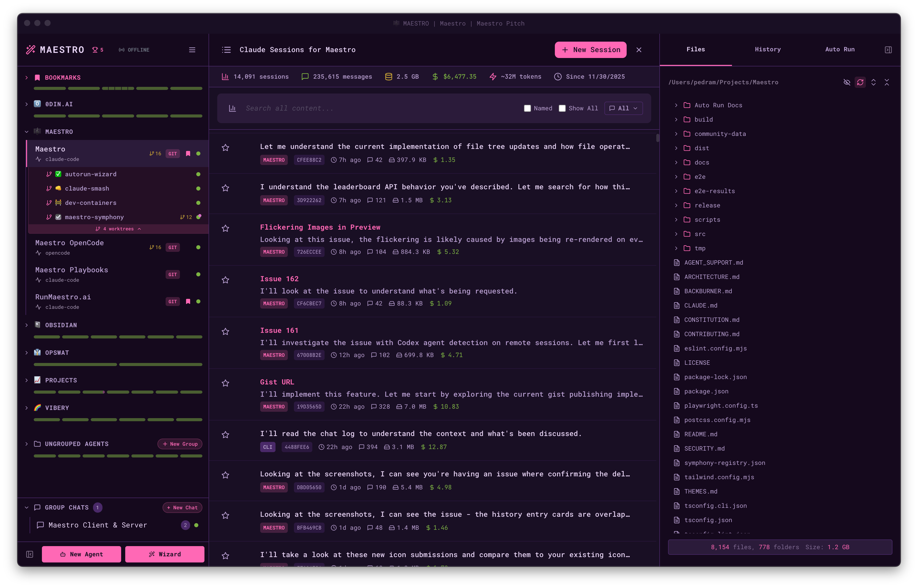This screenshot has height=588, width=918.
Task: Star the leaderboard API behavior session
Action: tap(225, 188)
